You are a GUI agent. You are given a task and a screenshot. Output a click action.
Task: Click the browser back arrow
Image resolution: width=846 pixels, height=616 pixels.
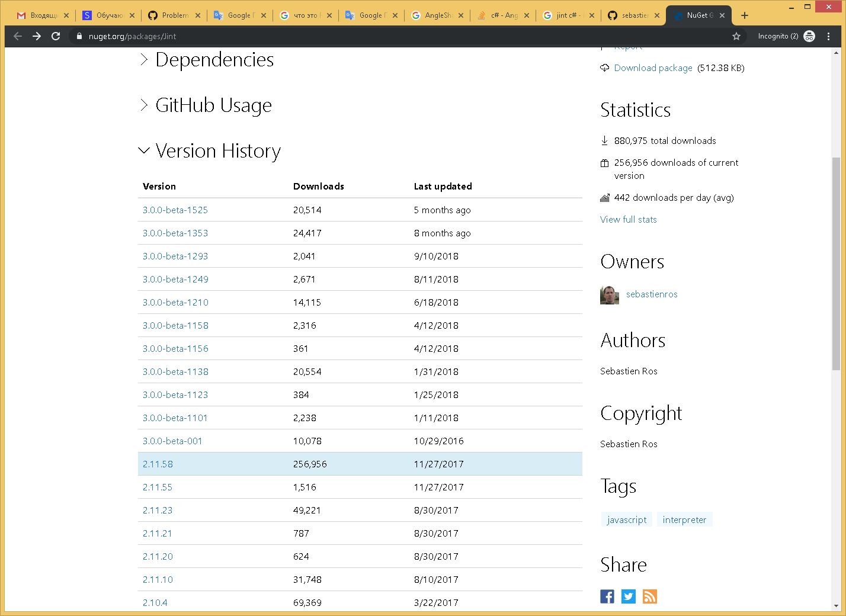[x=17, y=36]
